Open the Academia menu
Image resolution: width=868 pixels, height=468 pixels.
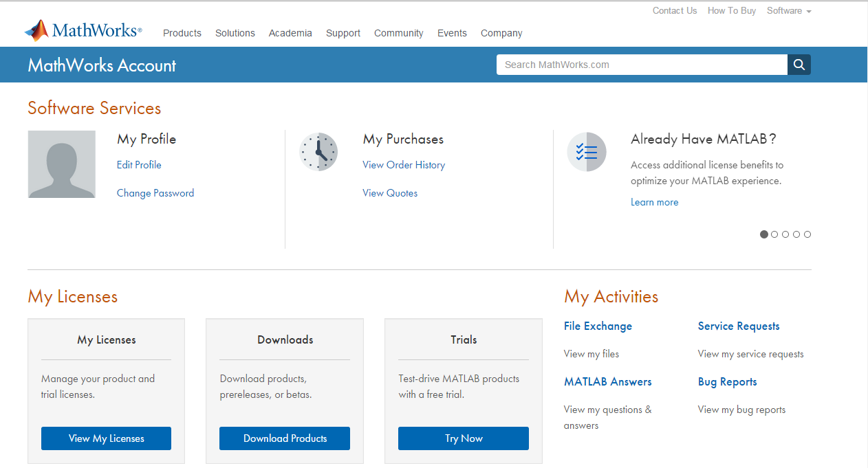[290, 33]
